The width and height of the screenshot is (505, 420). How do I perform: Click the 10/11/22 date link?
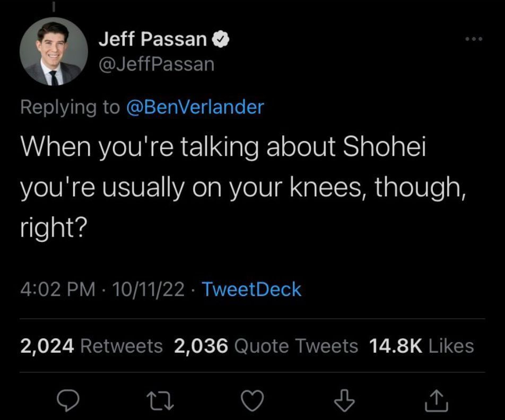point(150,289)
